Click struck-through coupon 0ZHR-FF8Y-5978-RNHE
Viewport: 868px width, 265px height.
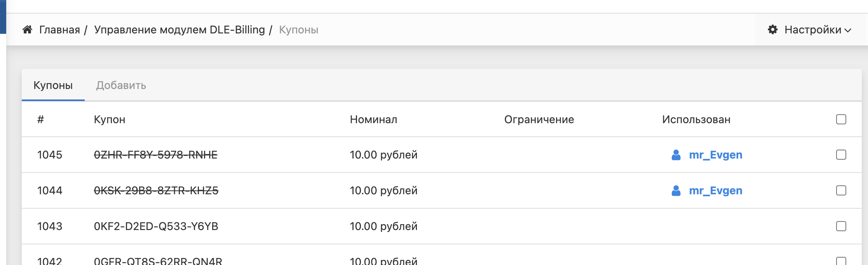tap(155, 155)
